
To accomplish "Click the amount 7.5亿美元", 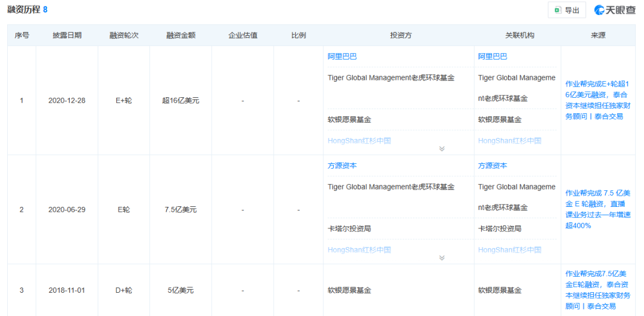I will pyautogui.click(x=181, y=209).
